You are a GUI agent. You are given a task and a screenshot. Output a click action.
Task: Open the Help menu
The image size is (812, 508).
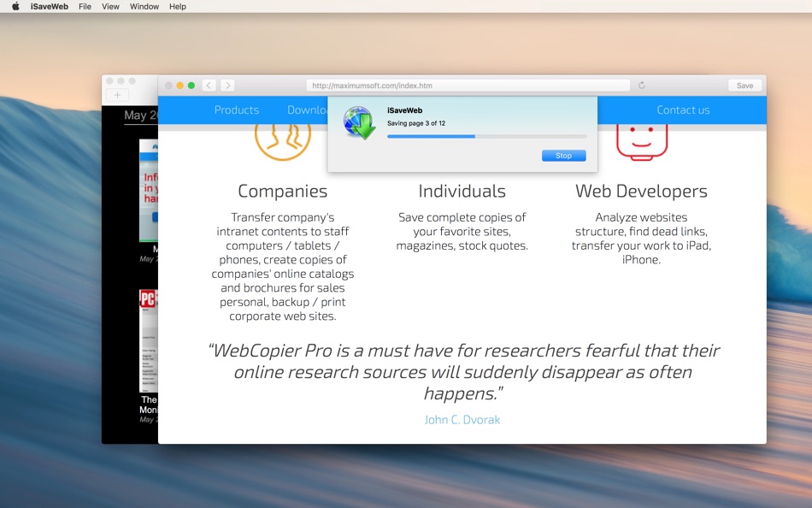[178, 6]
